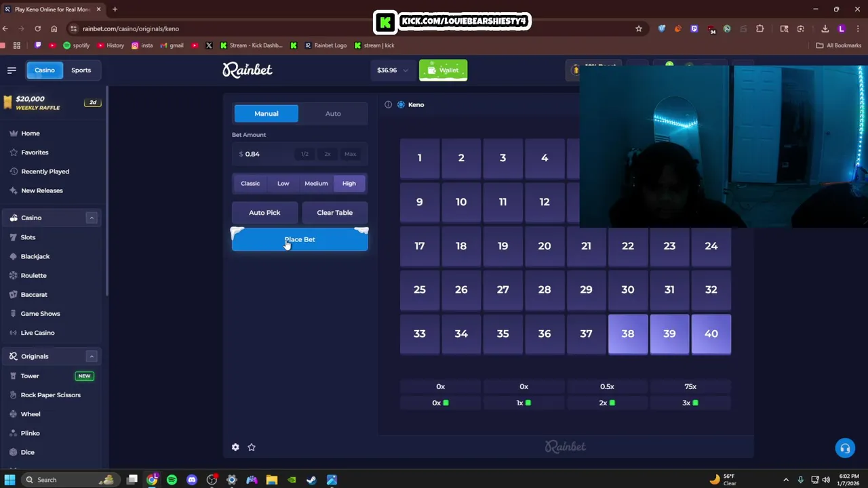Open the insta bookmark
The height and width of the screenshot is (488, 868).
pos(142,45)
